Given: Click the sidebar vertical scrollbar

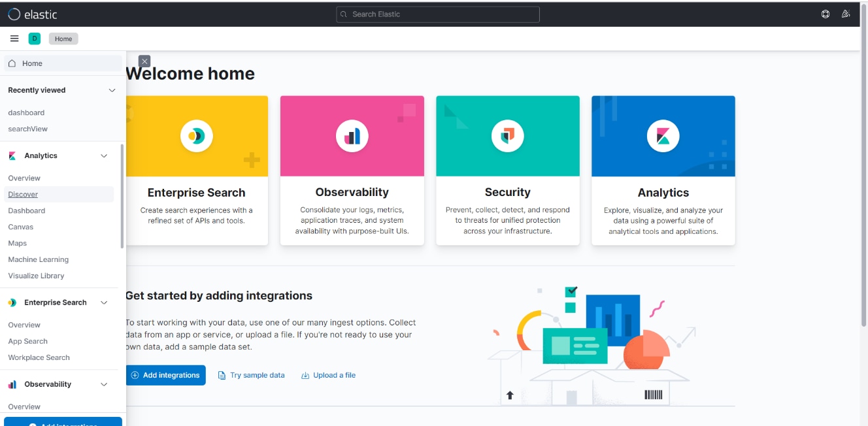Looking at the screenshot, I should 122,196.
